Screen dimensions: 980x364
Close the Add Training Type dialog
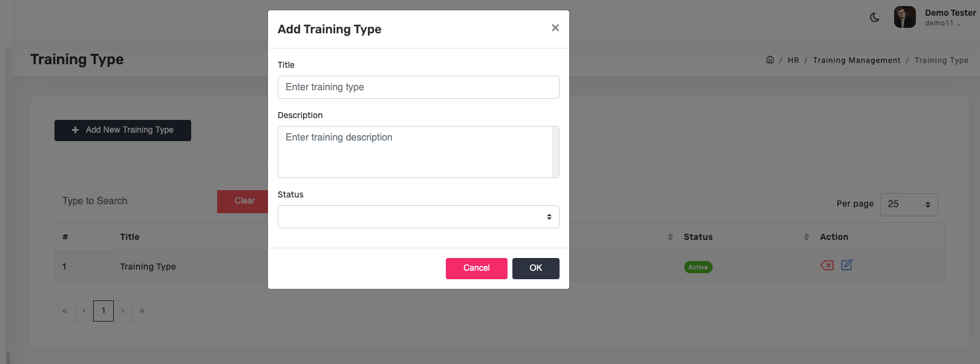555,28
